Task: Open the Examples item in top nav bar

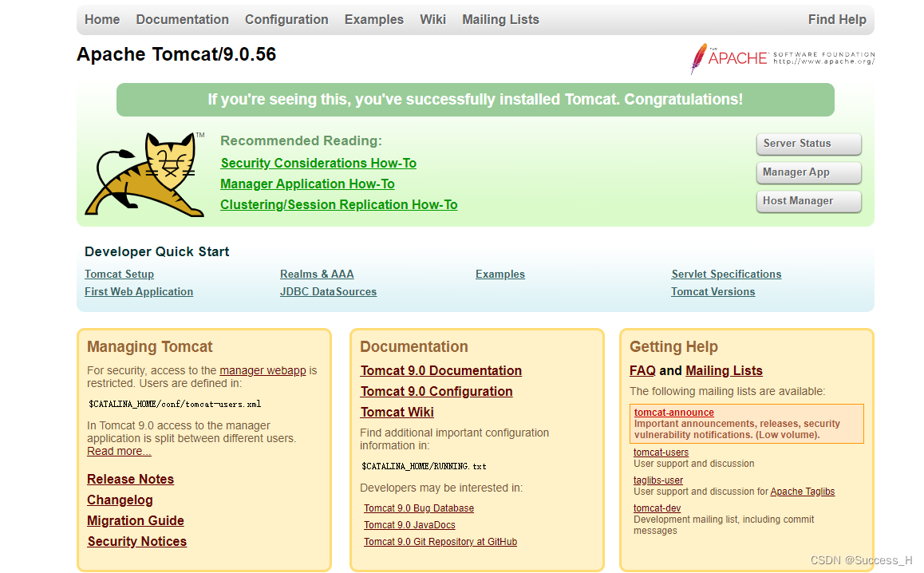Action: pos(374,19)
